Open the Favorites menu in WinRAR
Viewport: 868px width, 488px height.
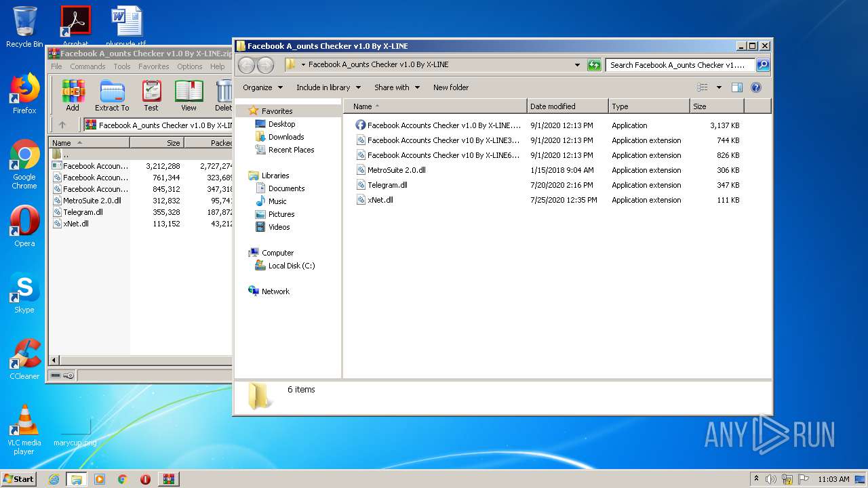[154, 66]
